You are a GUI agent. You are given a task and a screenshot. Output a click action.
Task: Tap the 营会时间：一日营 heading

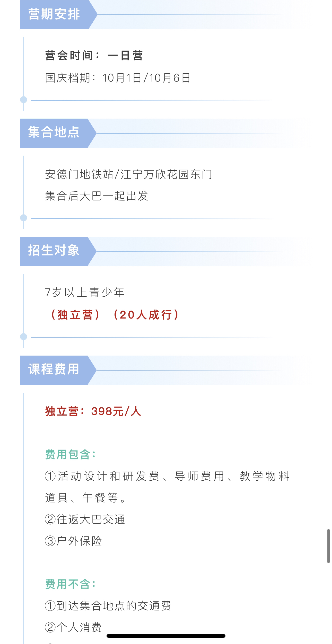pos(94,56)
